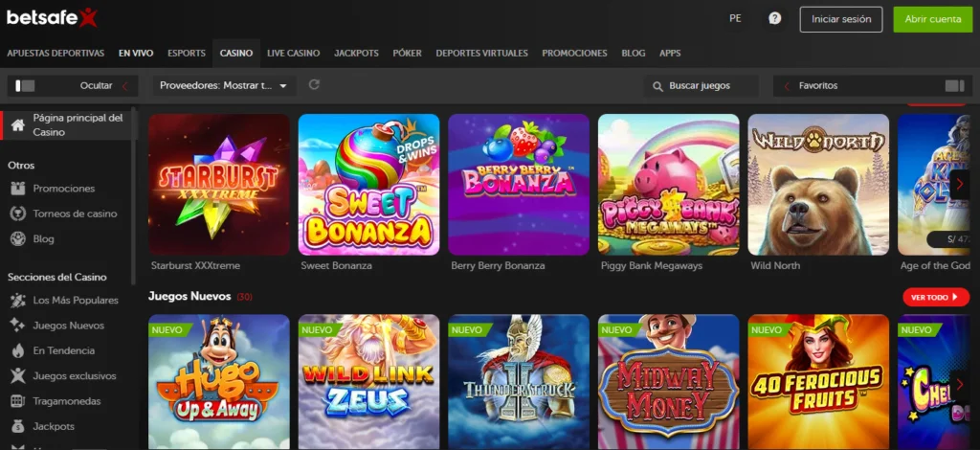Click the Juegos exclusivos star icon

(18, 375)
